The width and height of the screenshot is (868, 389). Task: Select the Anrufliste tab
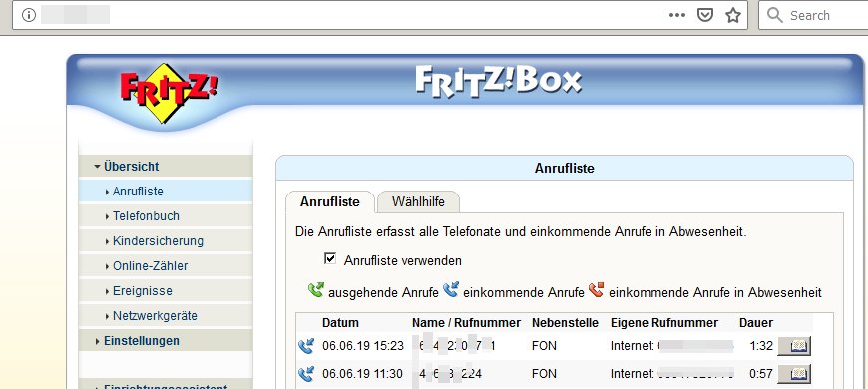tap(330, 201)
